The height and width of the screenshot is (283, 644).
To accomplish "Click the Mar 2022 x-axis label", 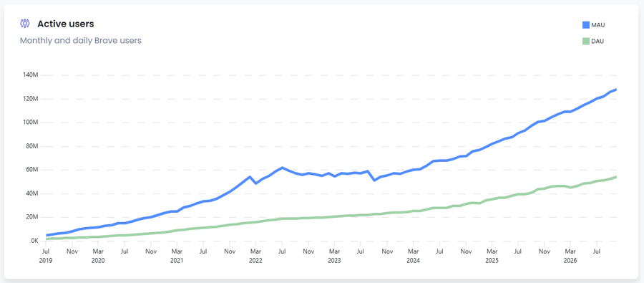I will tap(255, 256).
